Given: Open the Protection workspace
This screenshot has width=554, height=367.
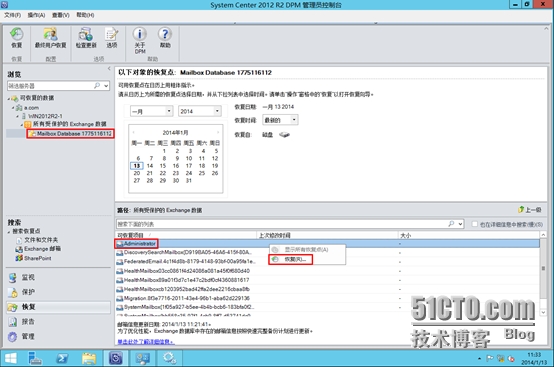Looking at the screenshot, I should coord(58,292).
